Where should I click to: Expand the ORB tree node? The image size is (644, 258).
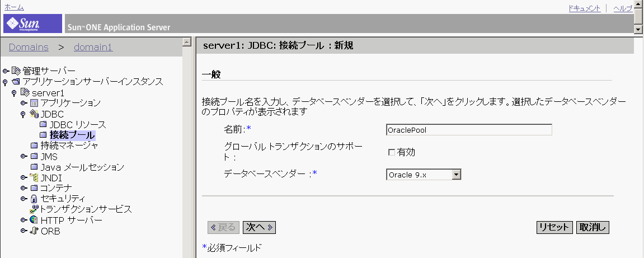(24, 231)
